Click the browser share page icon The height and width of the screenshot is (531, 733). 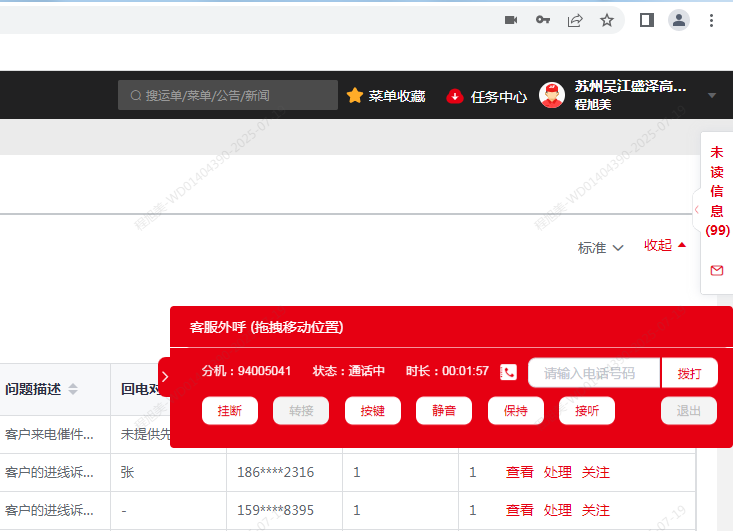[x=575, y=20]
